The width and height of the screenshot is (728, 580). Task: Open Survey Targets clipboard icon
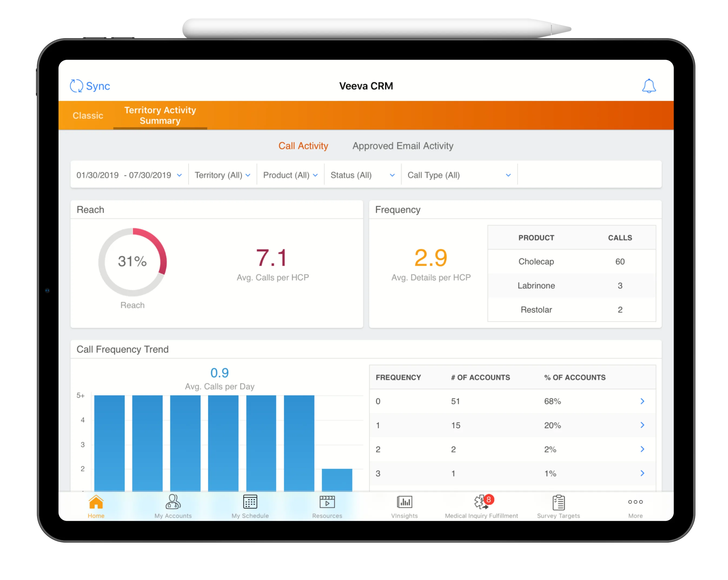559,502
